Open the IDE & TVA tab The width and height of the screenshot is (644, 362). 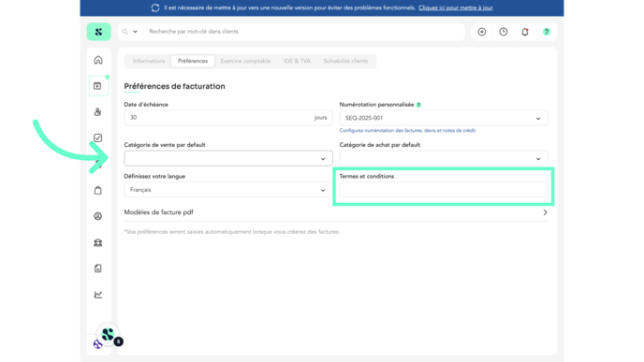[x=297, y=61]
